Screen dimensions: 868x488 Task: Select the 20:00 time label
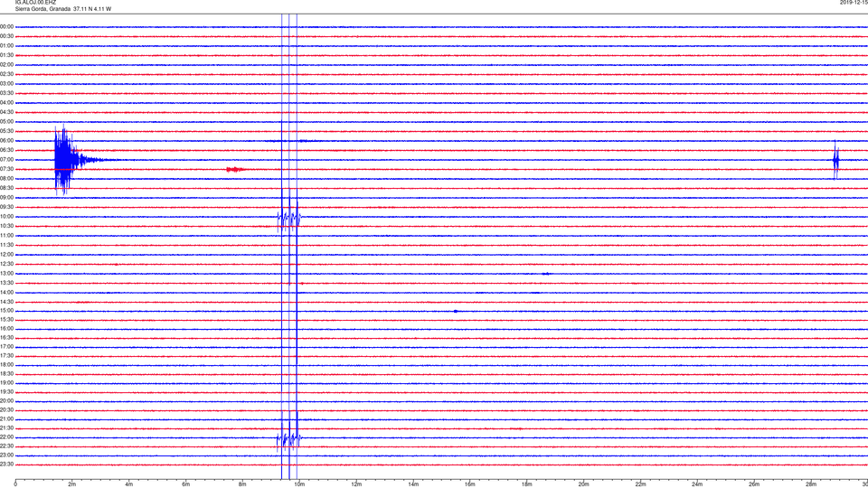[x=6, y=400]
